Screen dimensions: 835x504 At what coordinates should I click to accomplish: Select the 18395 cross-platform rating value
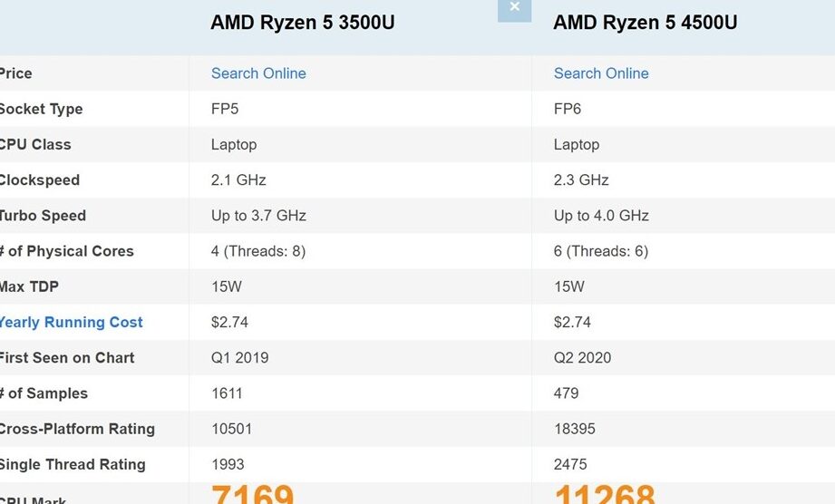click(x=575, y=429)
